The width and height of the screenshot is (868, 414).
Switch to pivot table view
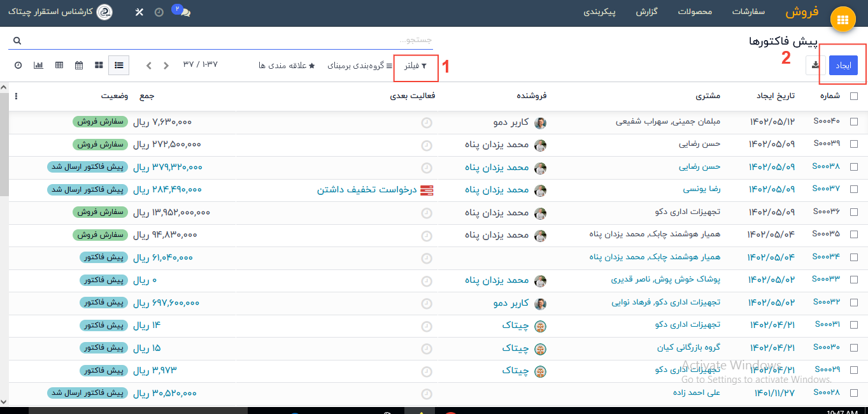pyautogui.click(x=59, y=65)
